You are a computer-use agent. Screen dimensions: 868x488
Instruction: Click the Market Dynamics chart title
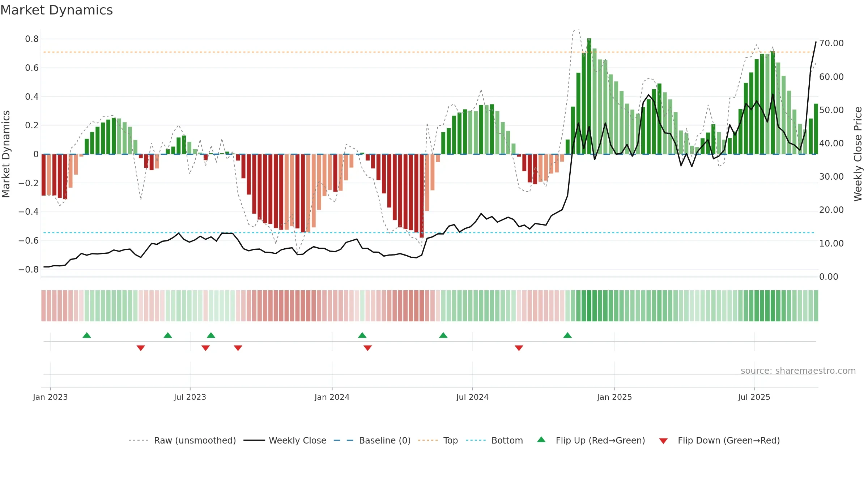tap(56, 10)
